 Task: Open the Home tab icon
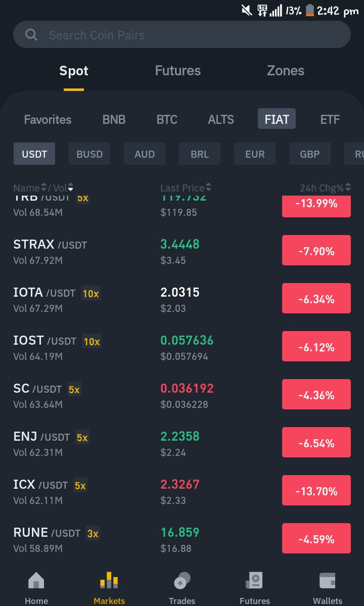(x=36, y=580)
